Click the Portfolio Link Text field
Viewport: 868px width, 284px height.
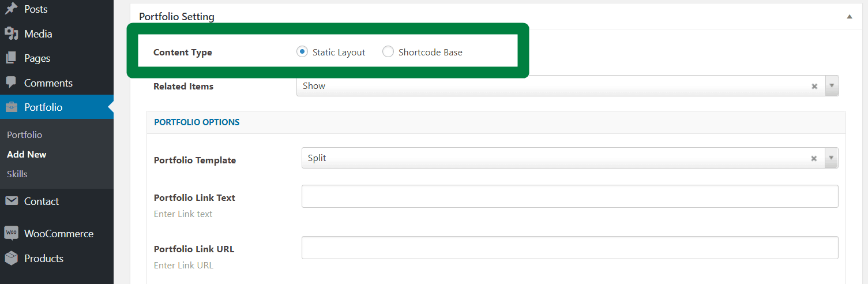click(570, 196)
